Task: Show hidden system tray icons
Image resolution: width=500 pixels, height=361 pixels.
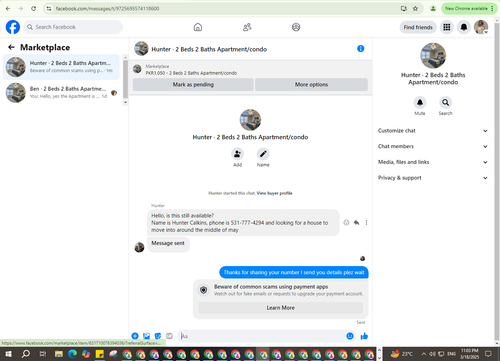Action: point(423,354)
